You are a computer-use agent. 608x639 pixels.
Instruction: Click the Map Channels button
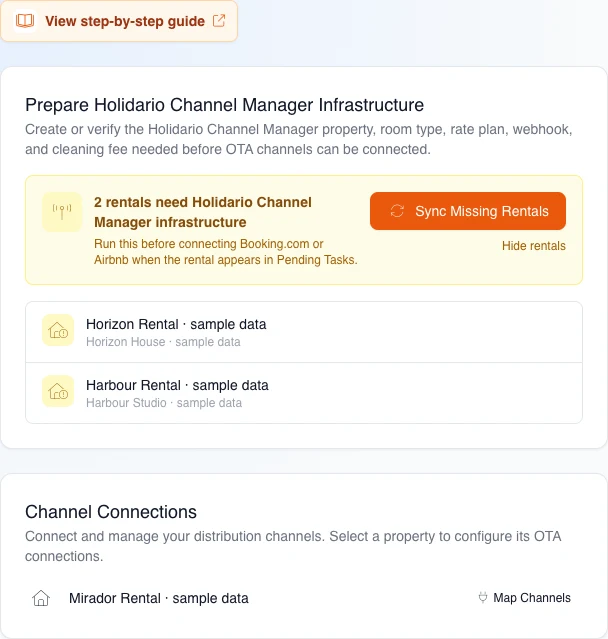[x=524, y=598]
